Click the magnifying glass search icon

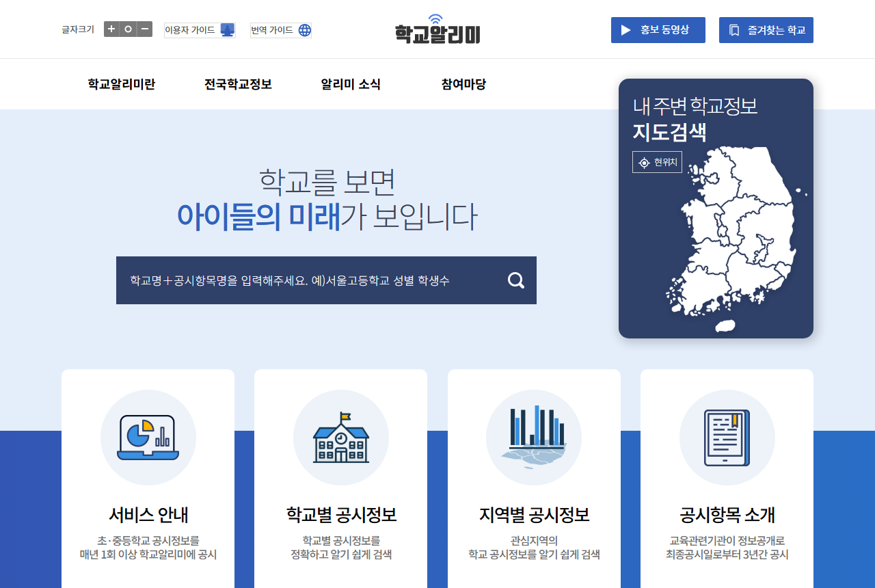[x=516, y=280]
